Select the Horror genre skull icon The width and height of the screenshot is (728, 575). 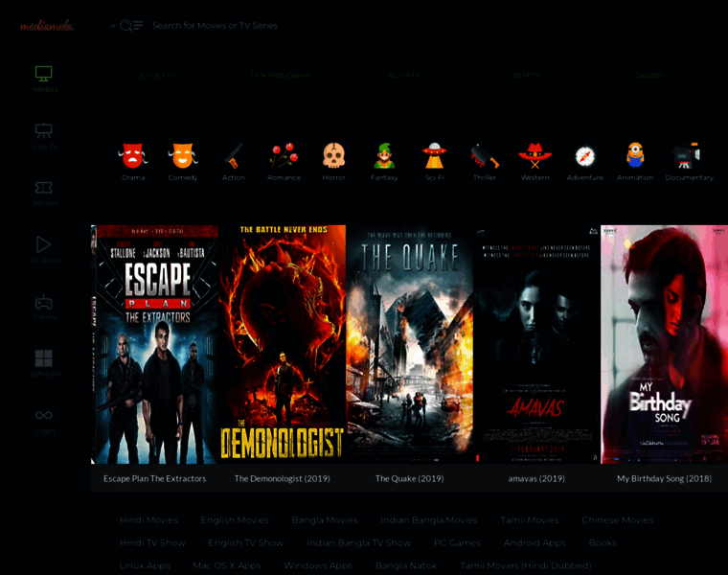(x=333, y=155)
